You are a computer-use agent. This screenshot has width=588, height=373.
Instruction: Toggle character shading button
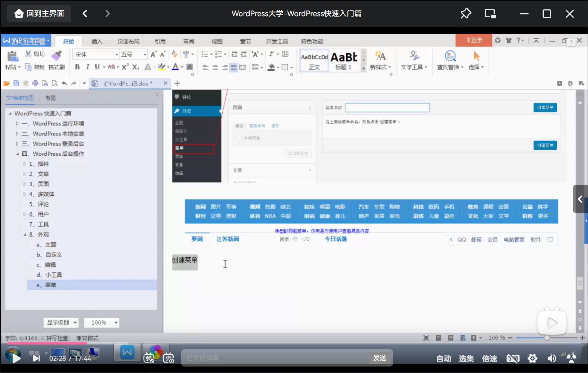(x=190, y=67)
